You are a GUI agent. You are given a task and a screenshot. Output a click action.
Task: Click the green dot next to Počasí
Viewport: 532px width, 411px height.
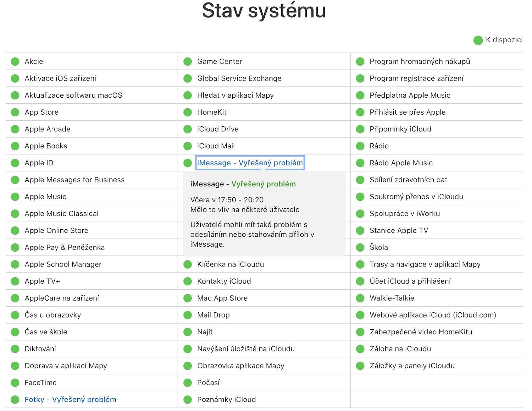188,383
